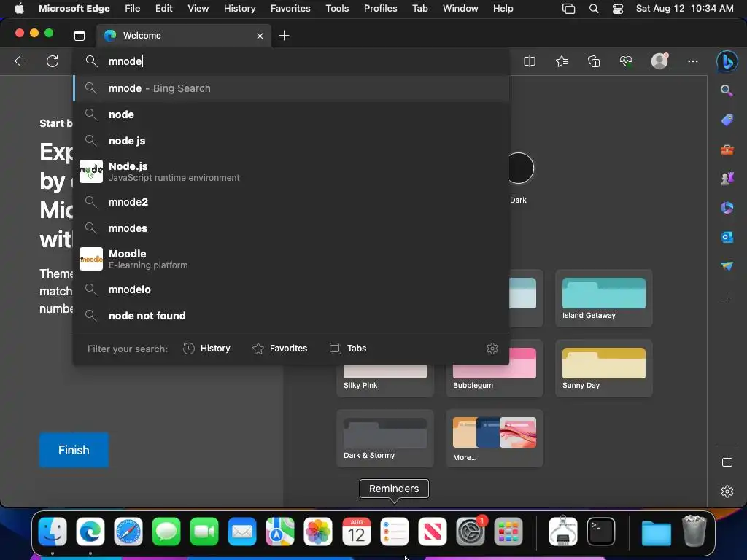The height and width of the screenshot is (560, 747).
Task: Open search suggestion settings gear
Action: (x=492, y=349)
